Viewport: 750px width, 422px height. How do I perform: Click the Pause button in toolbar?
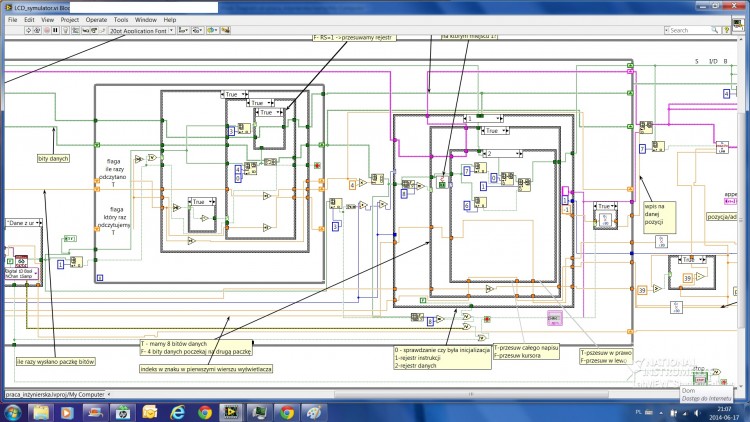(x=55, y=30)
